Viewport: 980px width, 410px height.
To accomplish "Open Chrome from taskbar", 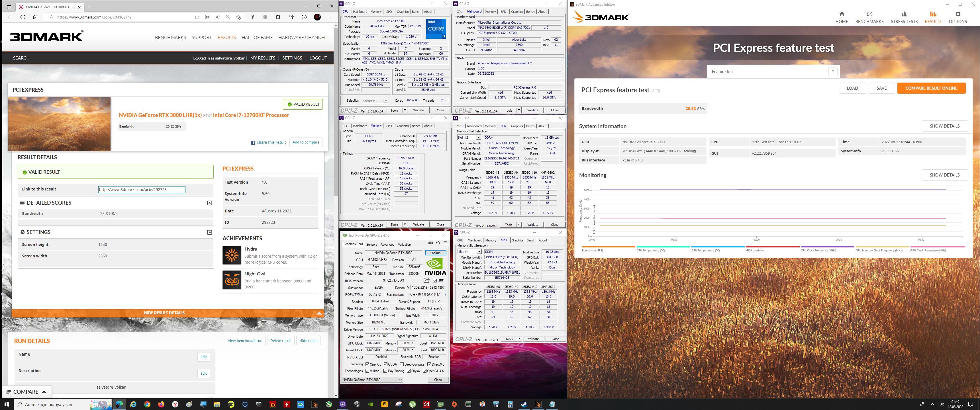I will [x=147, y=404].
